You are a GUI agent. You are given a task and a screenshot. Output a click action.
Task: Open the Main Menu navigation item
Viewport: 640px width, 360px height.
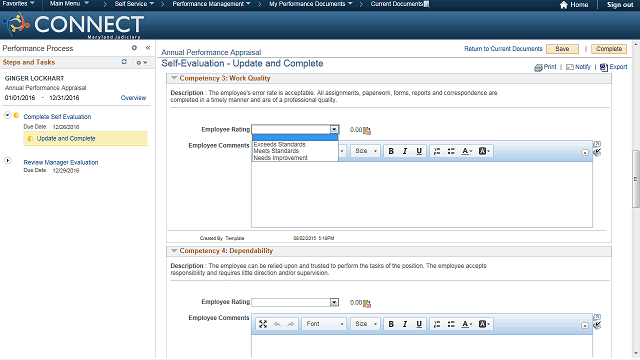[x=69, y=4]
